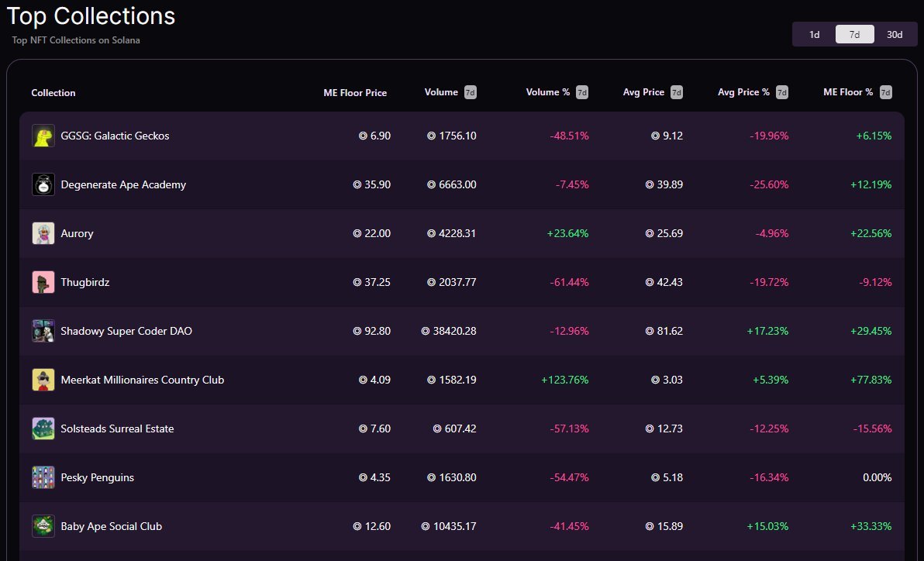Screen dimensions: 924x561
Task: Click the 7d badge next to Volume % header
Action: click(581, 92)
